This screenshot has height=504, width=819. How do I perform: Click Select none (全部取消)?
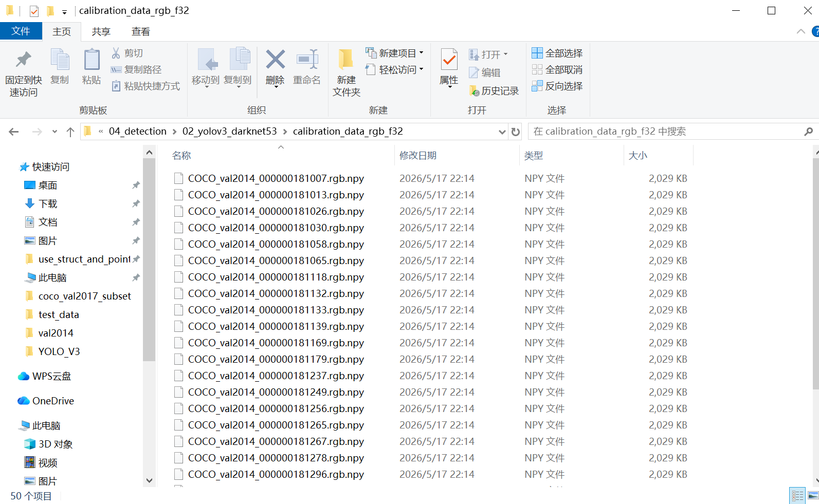(x=557, y=69)
